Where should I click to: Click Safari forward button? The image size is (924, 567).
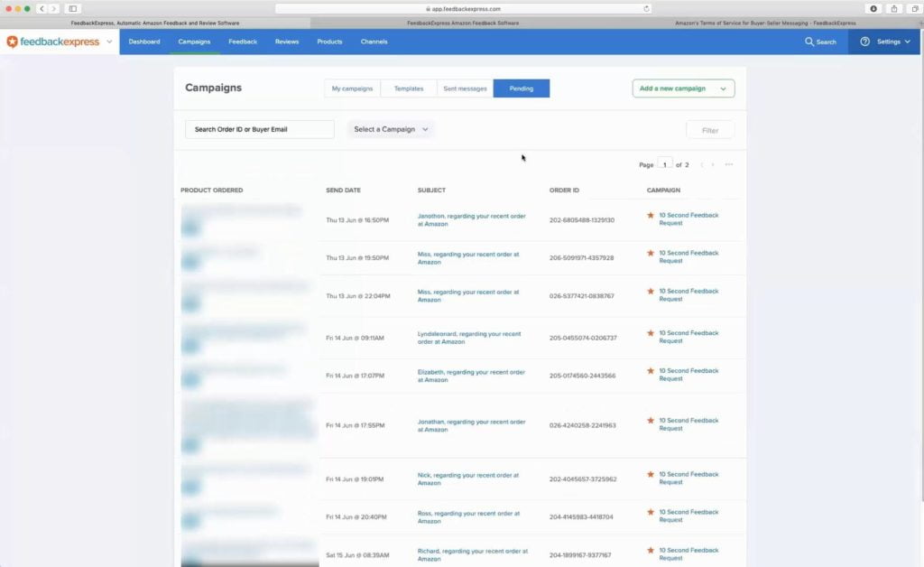click(53, 9)
